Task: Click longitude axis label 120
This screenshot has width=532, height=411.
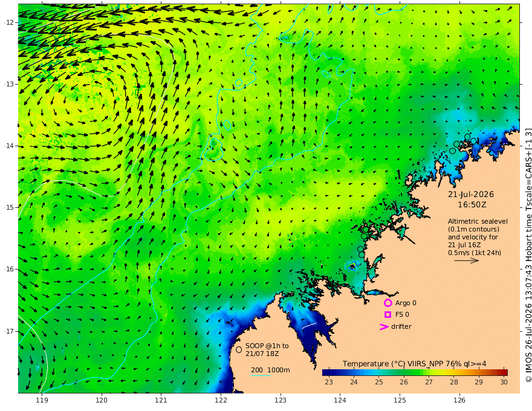Action: (x=102, y=401)
